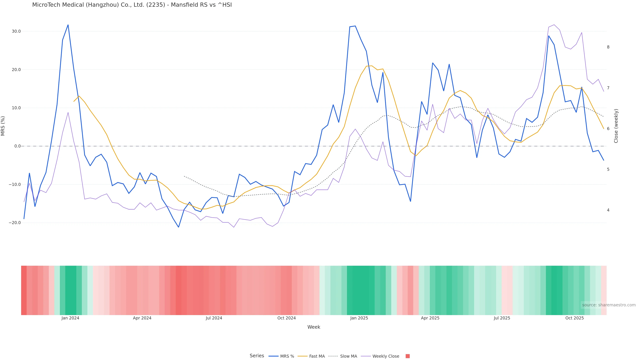The image size is (644, 362).
Task: Click the Close (weekly) right axis title
Action: coord(616,126)
